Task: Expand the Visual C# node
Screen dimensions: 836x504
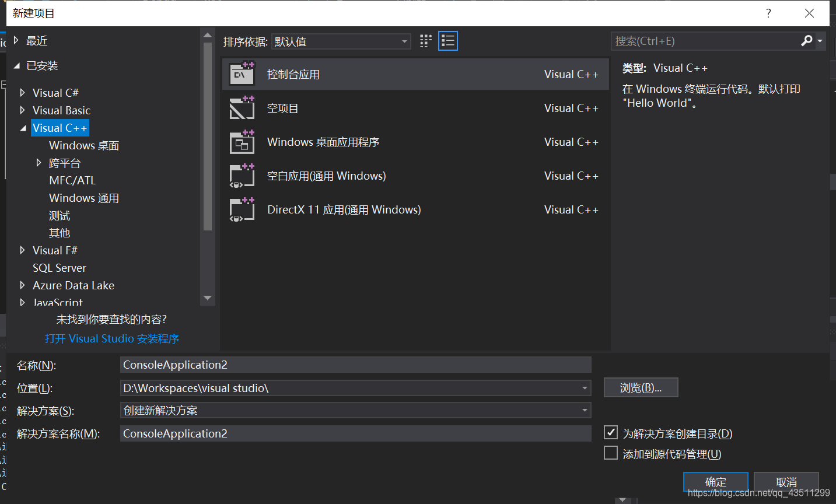Action: (x=22, y=92)
